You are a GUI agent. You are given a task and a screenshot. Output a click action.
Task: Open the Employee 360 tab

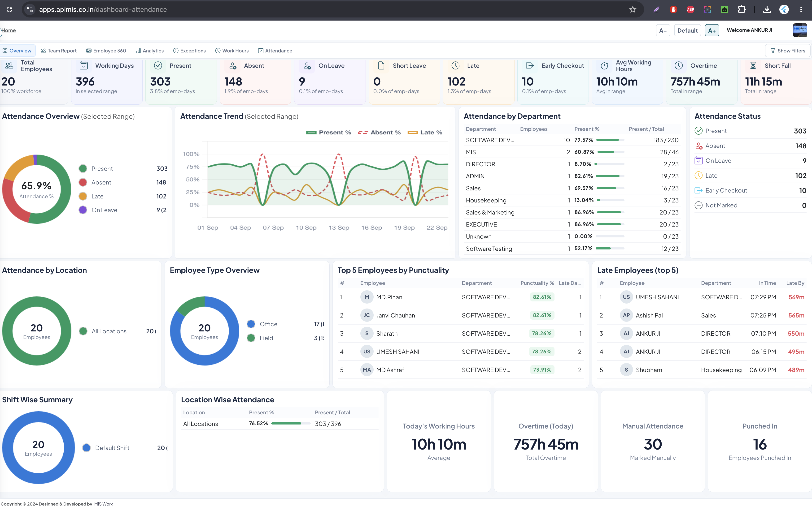point(106,51)
